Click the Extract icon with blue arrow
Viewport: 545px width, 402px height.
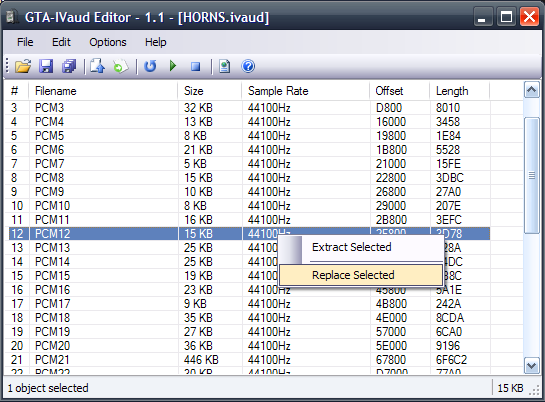[97, 66]
